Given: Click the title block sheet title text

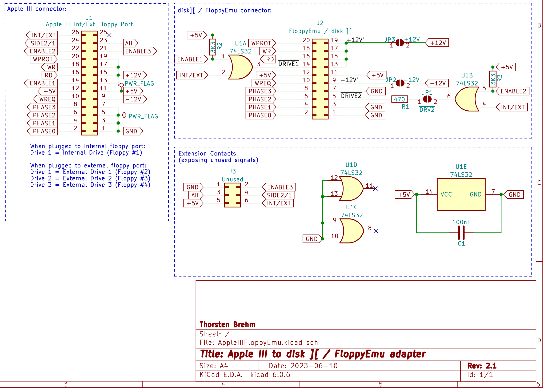Looking at the screenshot, I should coord(313,354).
